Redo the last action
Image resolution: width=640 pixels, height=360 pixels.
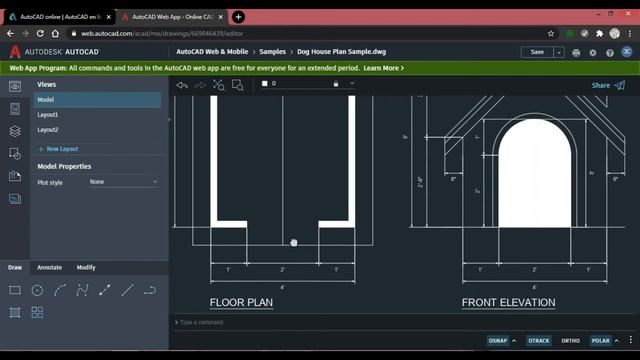[x=200, y=85]
